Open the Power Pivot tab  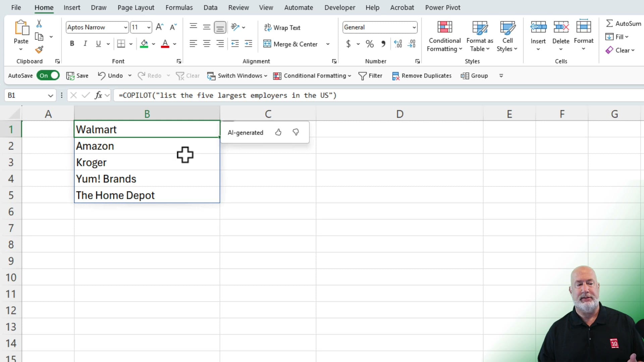coord(442,7)
